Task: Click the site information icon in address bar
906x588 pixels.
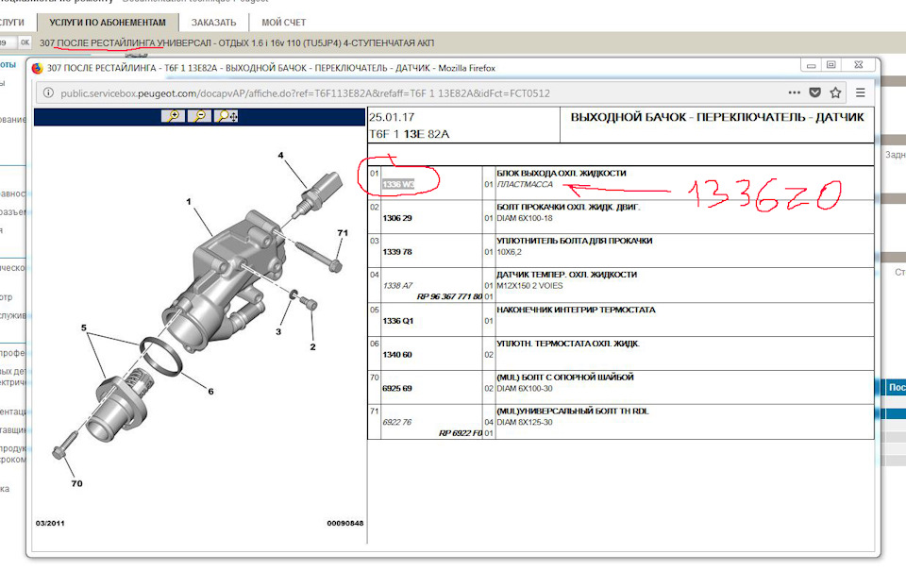Action: [x=48, y=93]
